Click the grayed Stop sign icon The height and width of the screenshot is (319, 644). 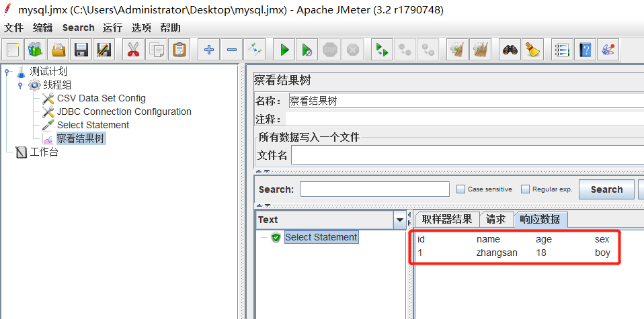pyautogui.click(x=330, y=50)
